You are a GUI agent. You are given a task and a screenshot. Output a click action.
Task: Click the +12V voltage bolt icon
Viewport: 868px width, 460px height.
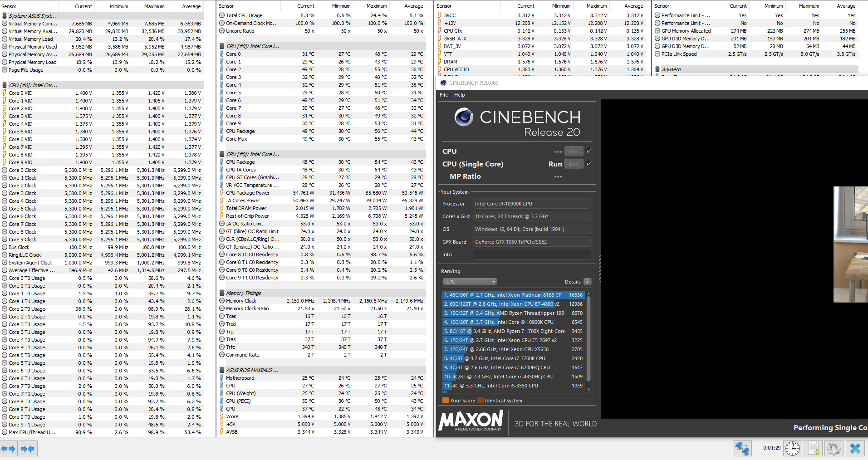coord(440,23)
